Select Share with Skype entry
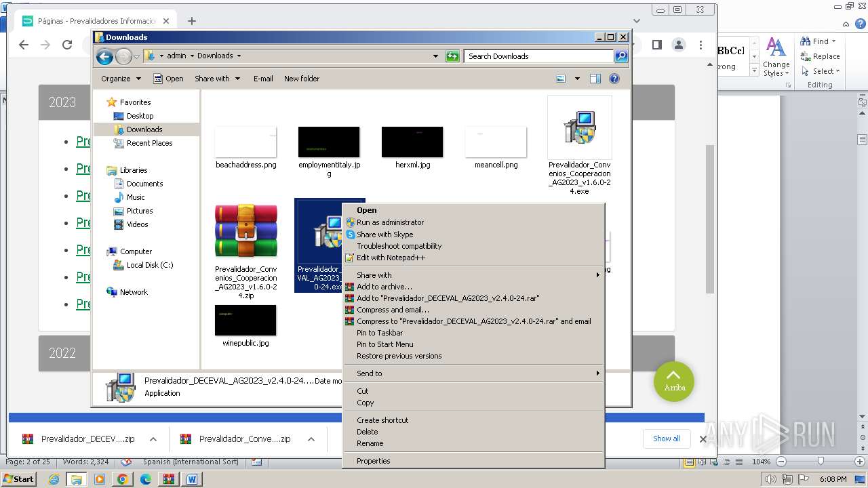Viewport: 868px width, 488px height. [x=473, y=235]
